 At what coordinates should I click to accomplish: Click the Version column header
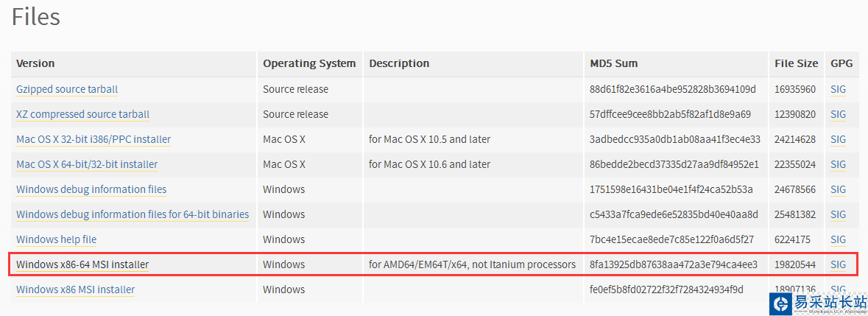point(35,63)
